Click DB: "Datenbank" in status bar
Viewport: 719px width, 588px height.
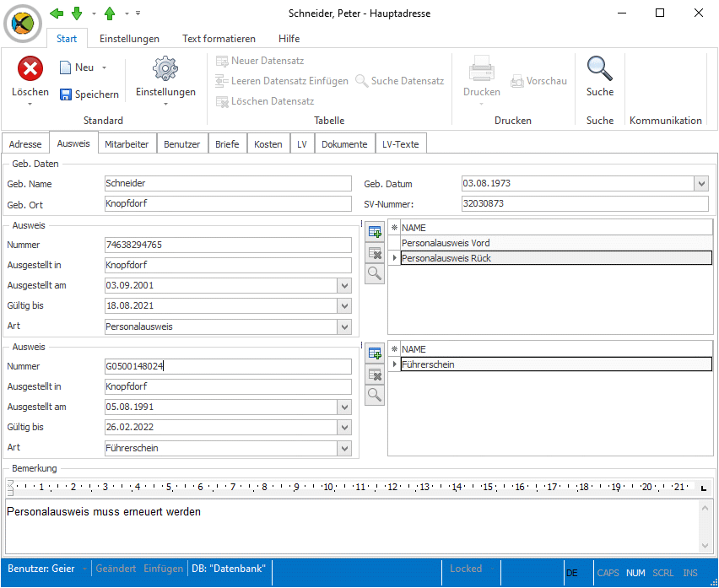(229, 569)
